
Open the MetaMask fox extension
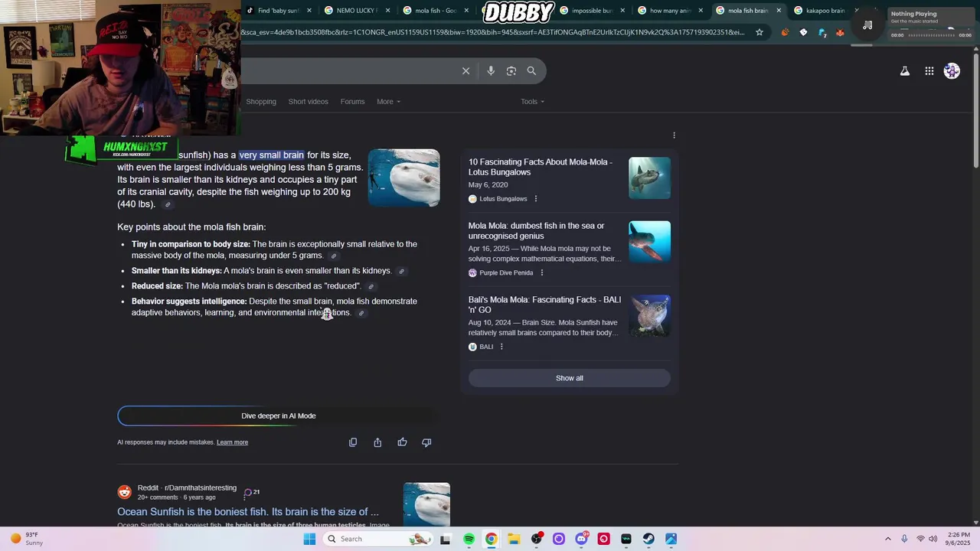[x=840, y=32]
